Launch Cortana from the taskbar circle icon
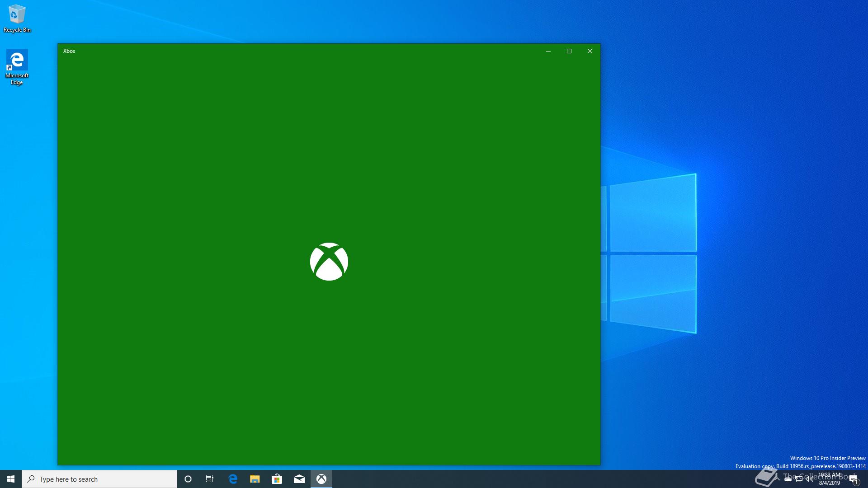Image resolution: width=868 pixels, height=488 pixels. [188, 479]
